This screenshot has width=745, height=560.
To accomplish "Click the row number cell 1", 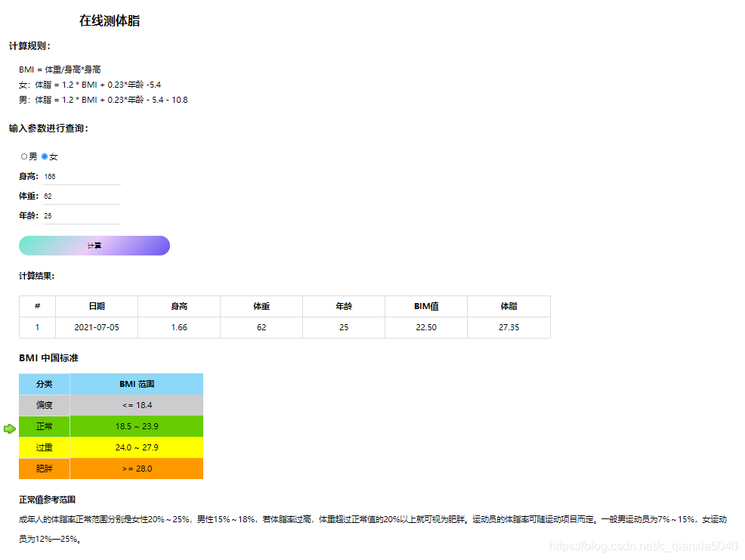I will [x=37, y=327].
